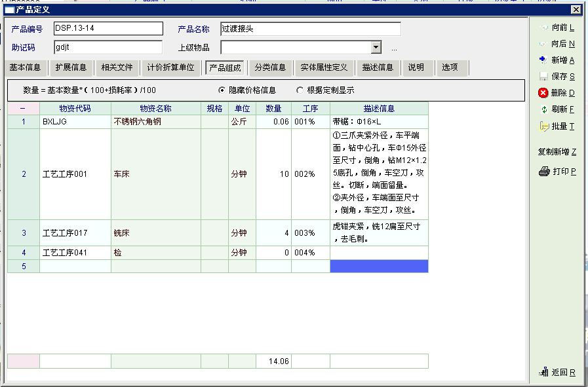Expand the 上级物品 dropdown arrow

coord(376,47)
